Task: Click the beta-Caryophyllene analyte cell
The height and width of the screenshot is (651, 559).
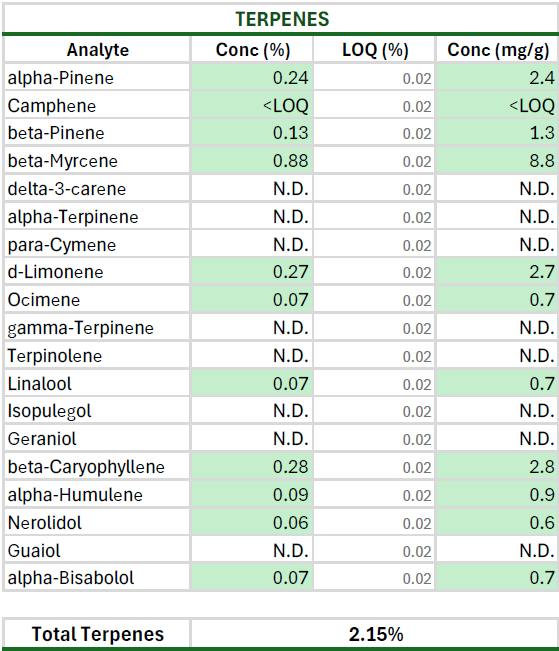Action: coord(97,466)
